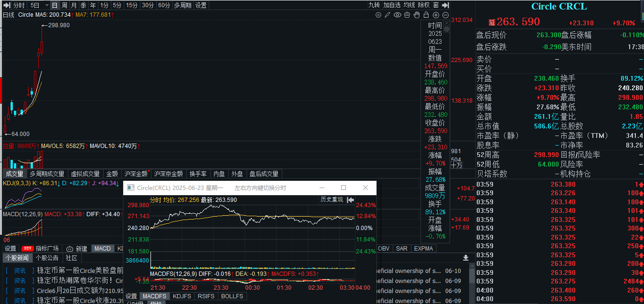Click 历史重现 in popup window
This screenshot has height=304, width=644.
click(x=331, y=199)
